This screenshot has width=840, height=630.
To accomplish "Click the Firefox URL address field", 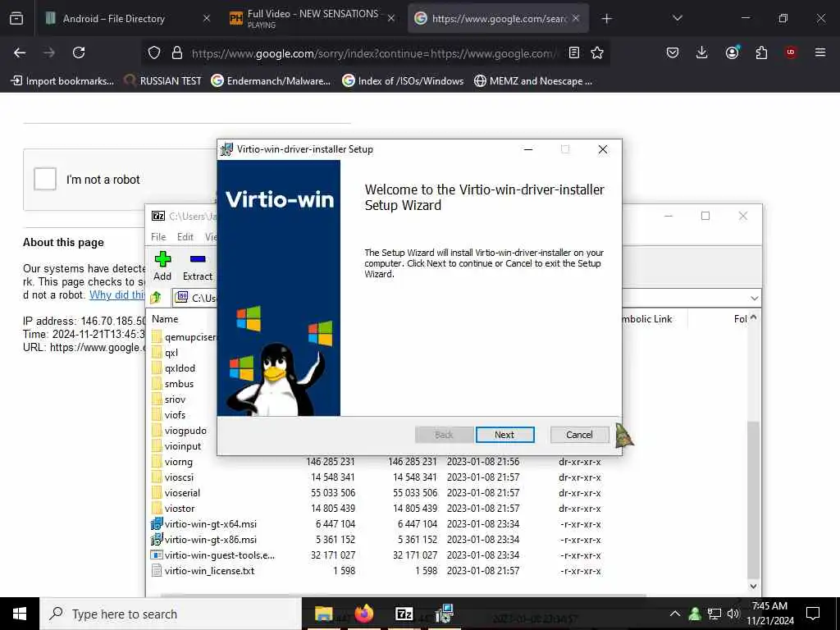I will tap(375, 53).
